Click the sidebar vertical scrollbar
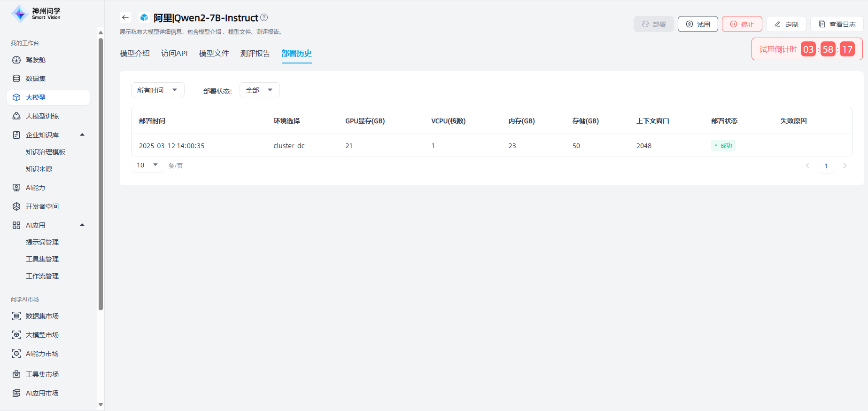 [101, 174]
